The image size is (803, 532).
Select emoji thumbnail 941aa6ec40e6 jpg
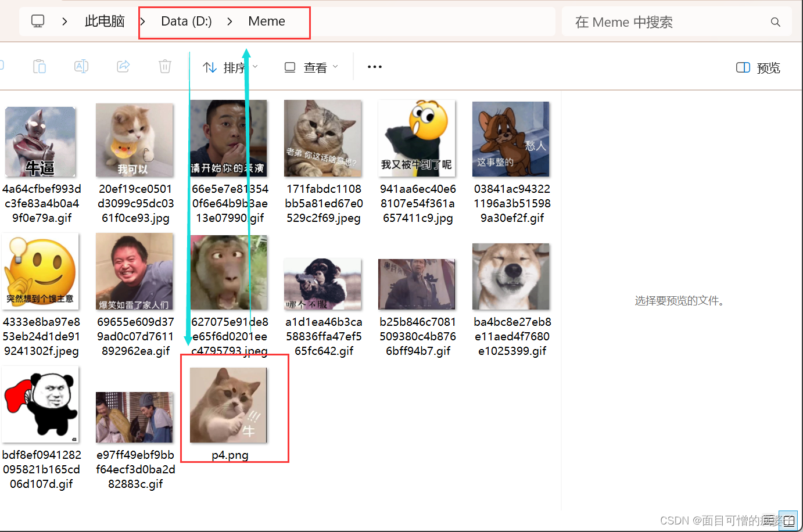417,138
